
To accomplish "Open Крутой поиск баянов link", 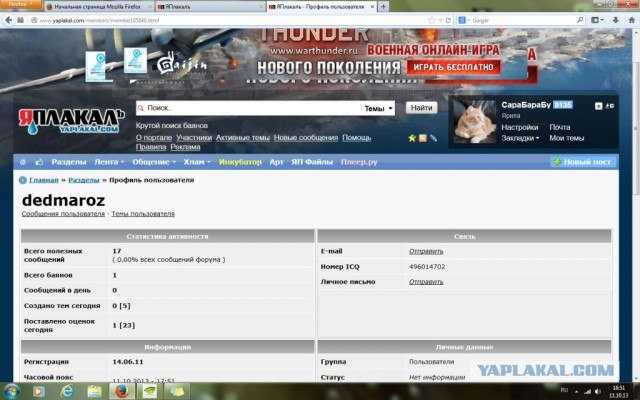I will tap(171, 125).
